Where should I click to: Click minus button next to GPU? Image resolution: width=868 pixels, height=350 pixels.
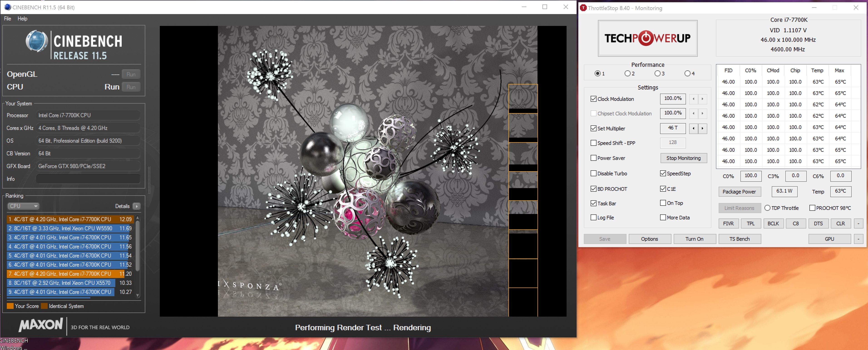click(x=858, y=239)
